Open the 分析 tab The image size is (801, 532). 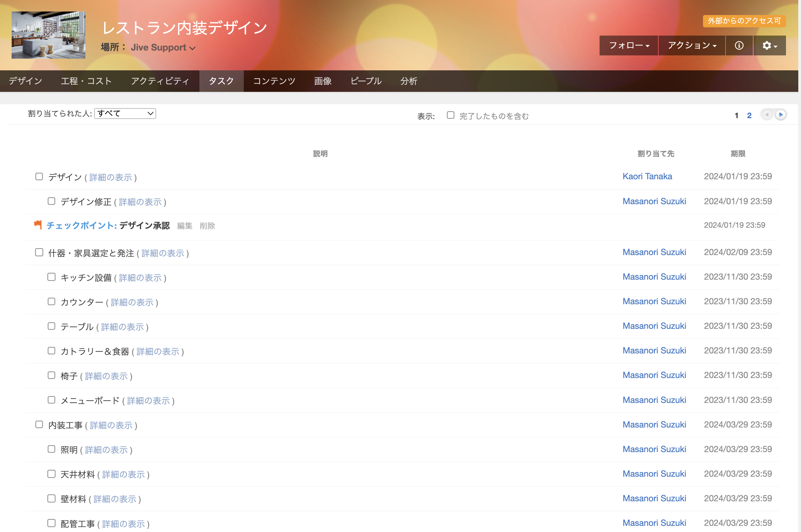pyautogui.click(x=409, y=81)
